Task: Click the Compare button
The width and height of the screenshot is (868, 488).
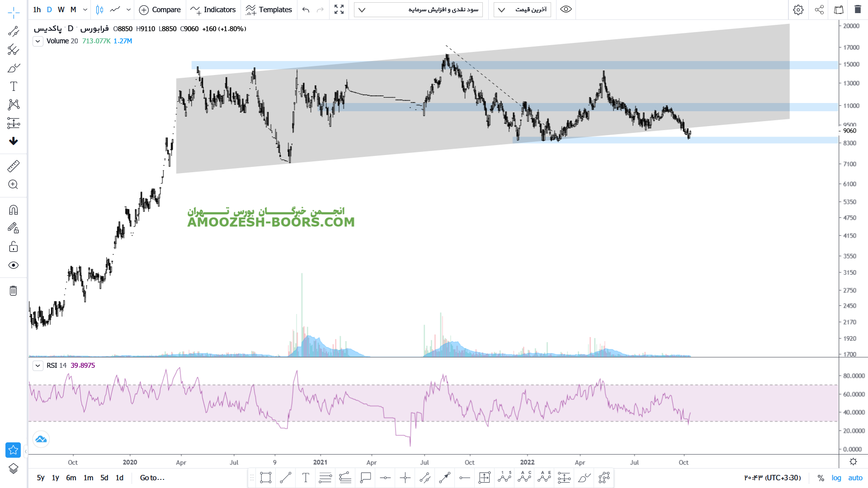Action: tap(160, 9)
